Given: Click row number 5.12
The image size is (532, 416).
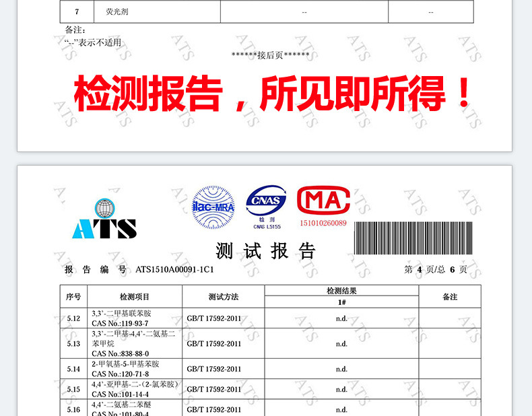Looking at the screenshot, I should (73, 318).
